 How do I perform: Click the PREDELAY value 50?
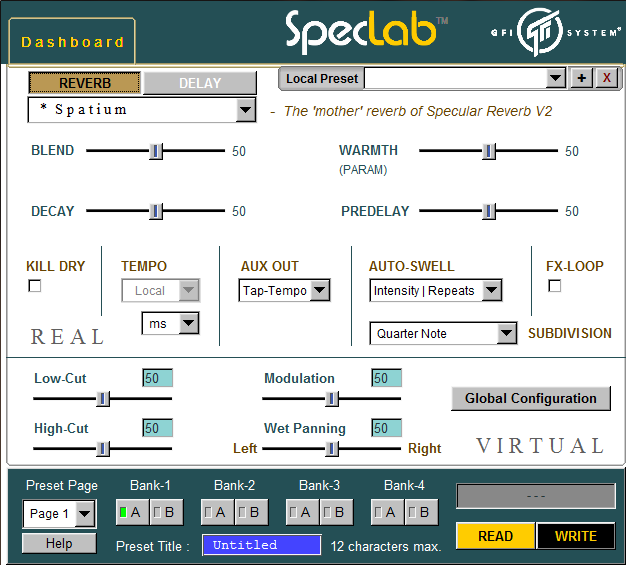coord(572,211)
